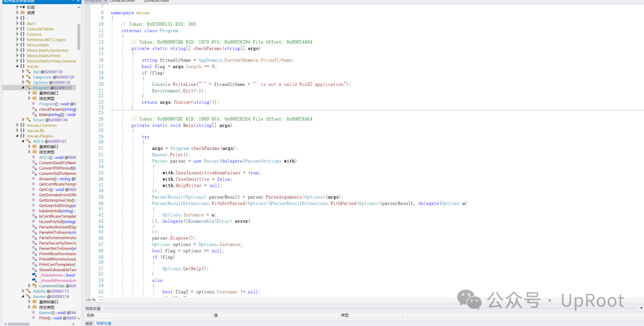Click the Adinfo class icon
Viewport: 644px width, 326px height.
pos(29,291)
